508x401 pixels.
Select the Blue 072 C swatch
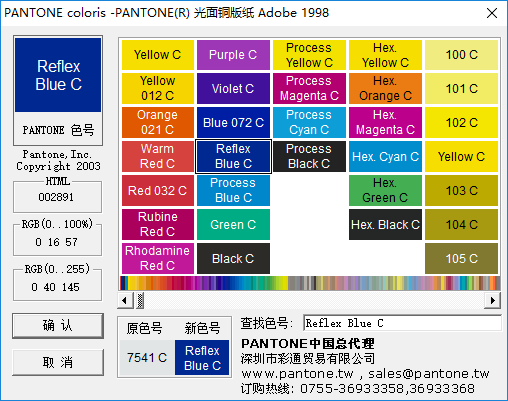(233, 123)
